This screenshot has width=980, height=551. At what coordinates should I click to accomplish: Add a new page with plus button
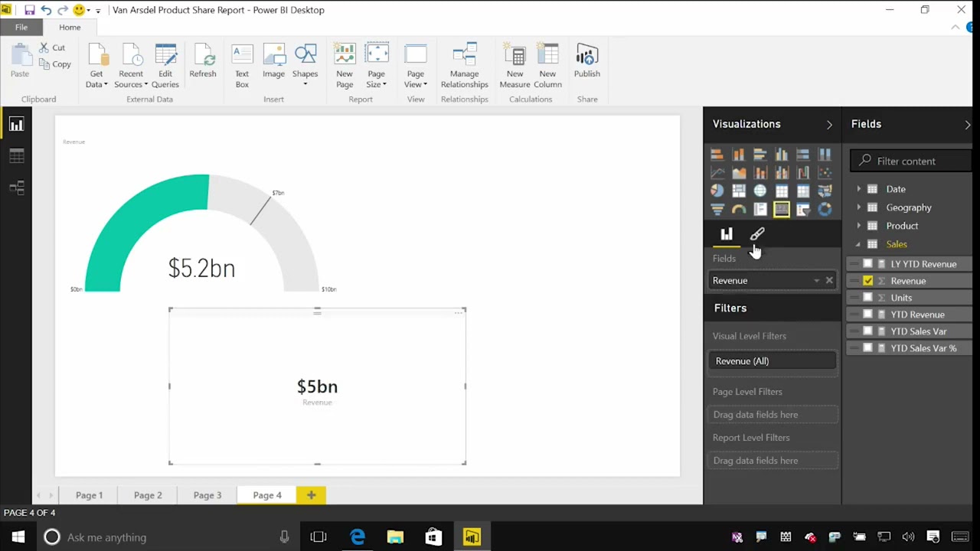311,495
